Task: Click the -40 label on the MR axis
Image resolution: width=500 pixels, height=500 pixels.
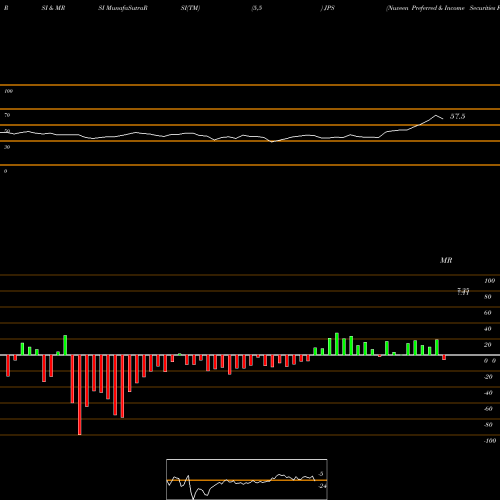Action: click(x=488, y=393)
